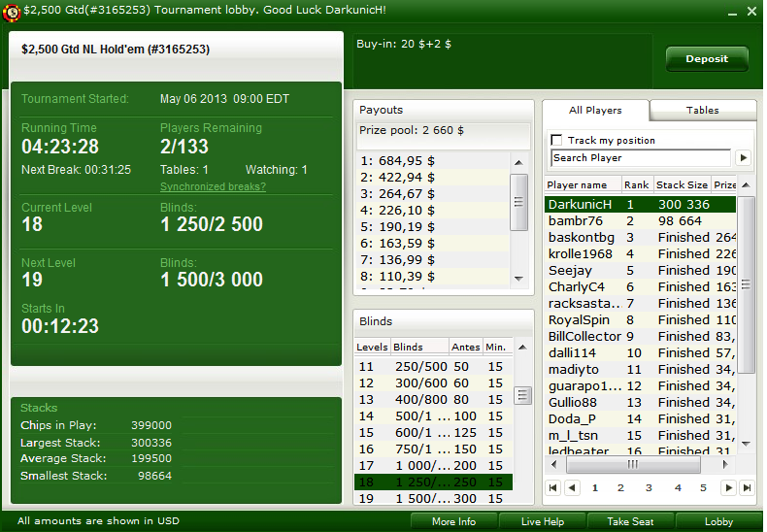Select player m_l_tsn in the list
The width and height of the screenshot is (767, 532).
641,436
